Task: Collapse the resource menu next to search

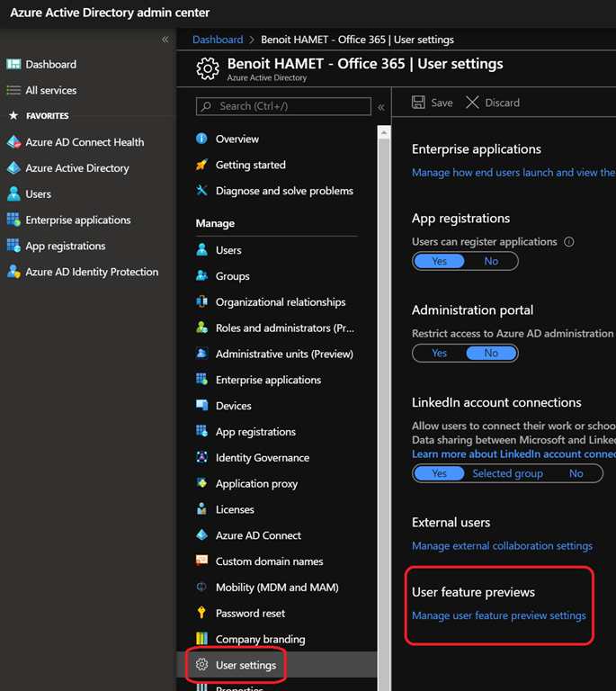Action: 381,107
